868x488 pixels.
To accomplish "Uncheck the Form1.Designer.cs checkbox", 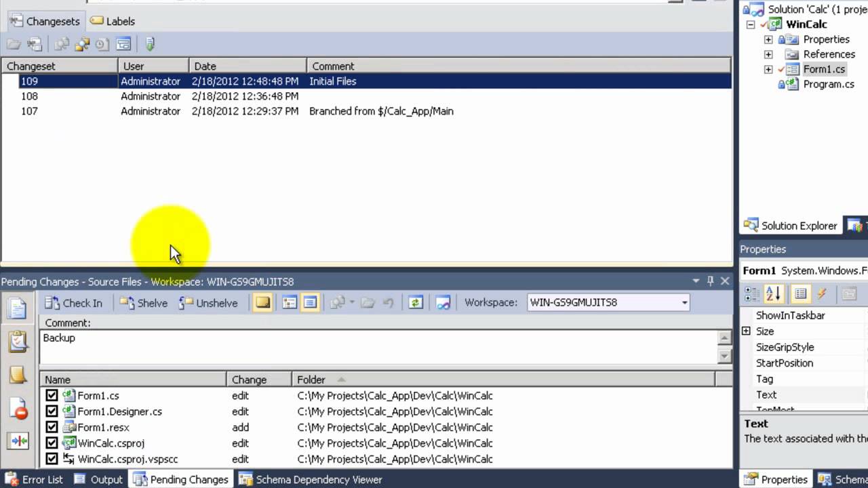I will coord(52,411).
